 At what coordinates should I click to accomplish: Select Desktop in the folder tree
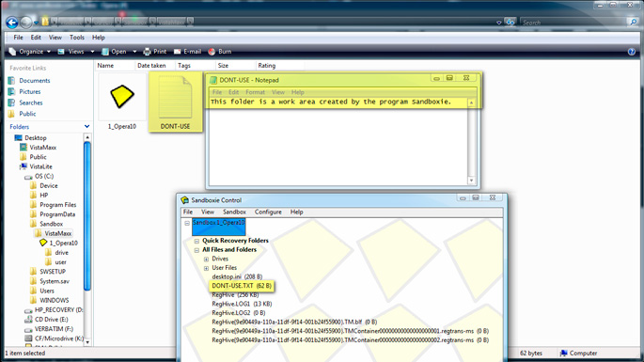point(36,138)
